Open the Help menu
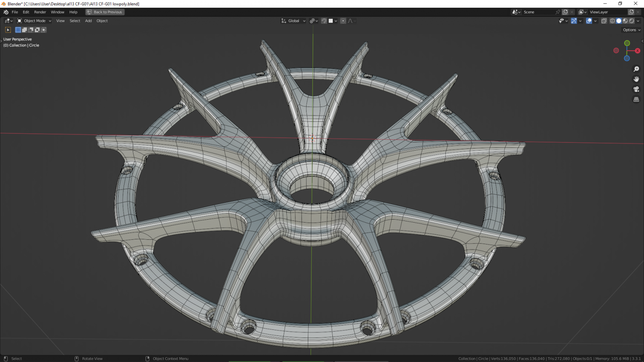The width and height of the screenshot is (644, 362). pos(73,12)
